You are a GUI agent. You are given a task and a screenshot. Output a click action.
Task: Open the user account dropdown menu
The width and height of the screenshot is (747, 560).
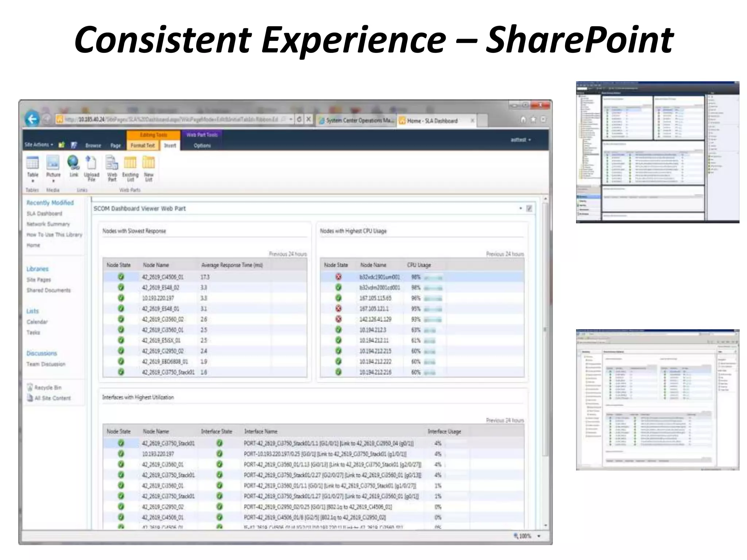520,140
